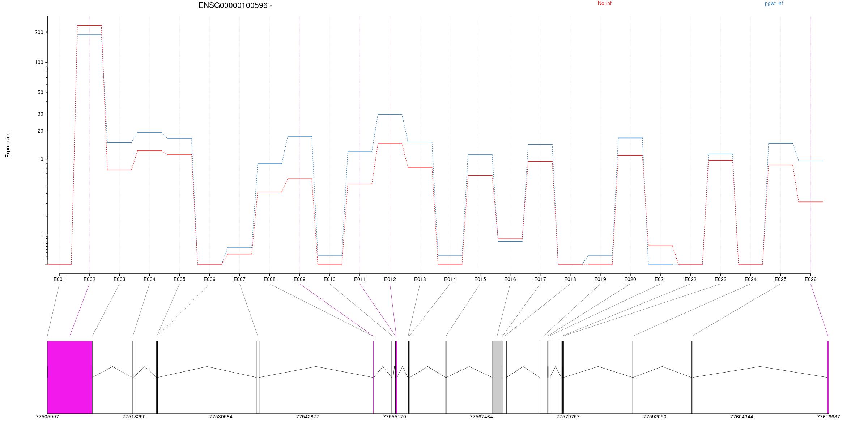Image resolution: width=868 pixels, height=434 pixels.
Task: Click the E020 exon axis label
Action: (x=630, y=279)
